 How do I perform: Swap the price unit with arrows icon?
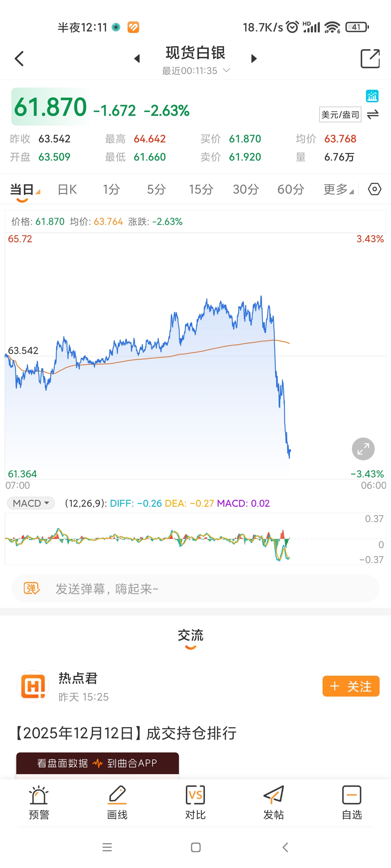(x=373, y=114)
